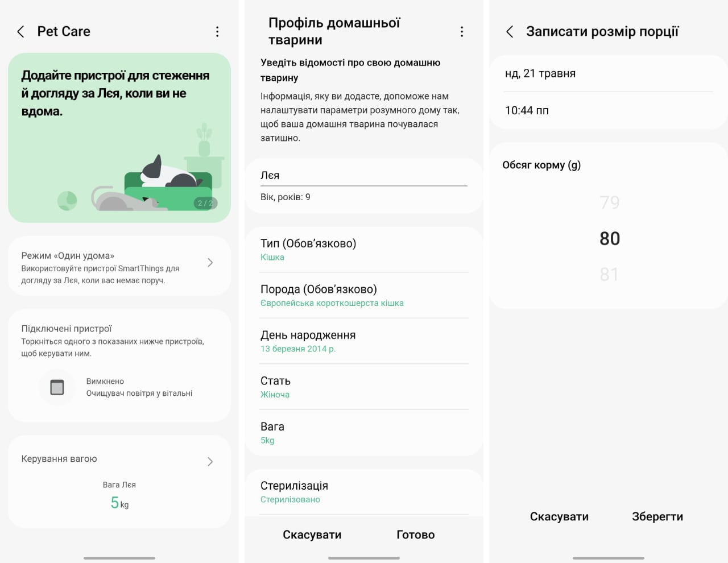
Task: Tap the air purifier device icon
Action: (57, 387)
